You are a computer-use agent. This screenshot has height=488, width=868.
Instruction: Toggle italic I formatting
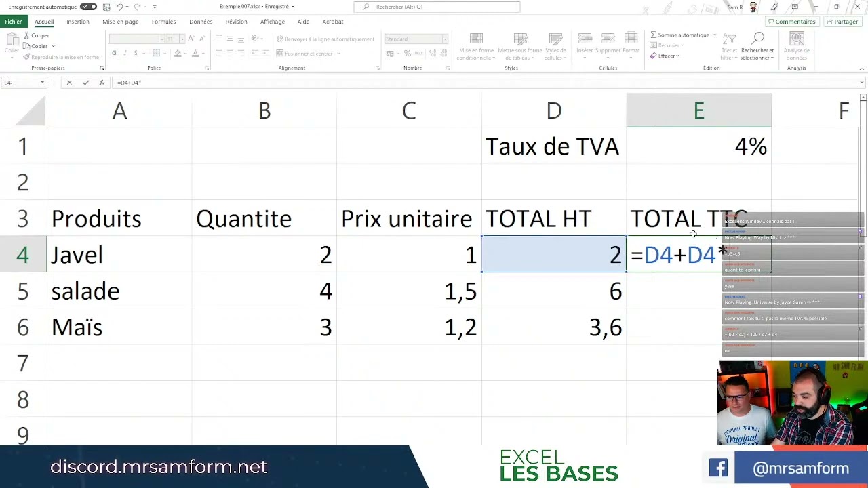point(125,53)
